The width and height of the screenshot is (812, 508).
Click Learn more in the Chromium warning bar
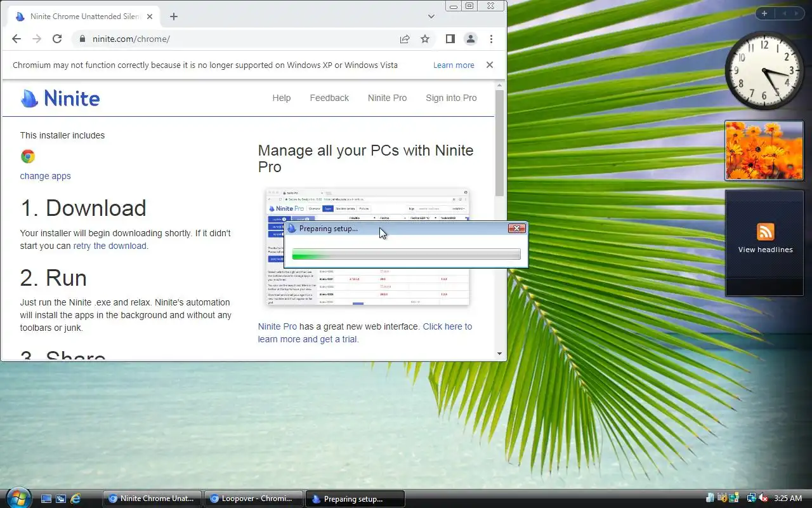[x=454, y=65]
